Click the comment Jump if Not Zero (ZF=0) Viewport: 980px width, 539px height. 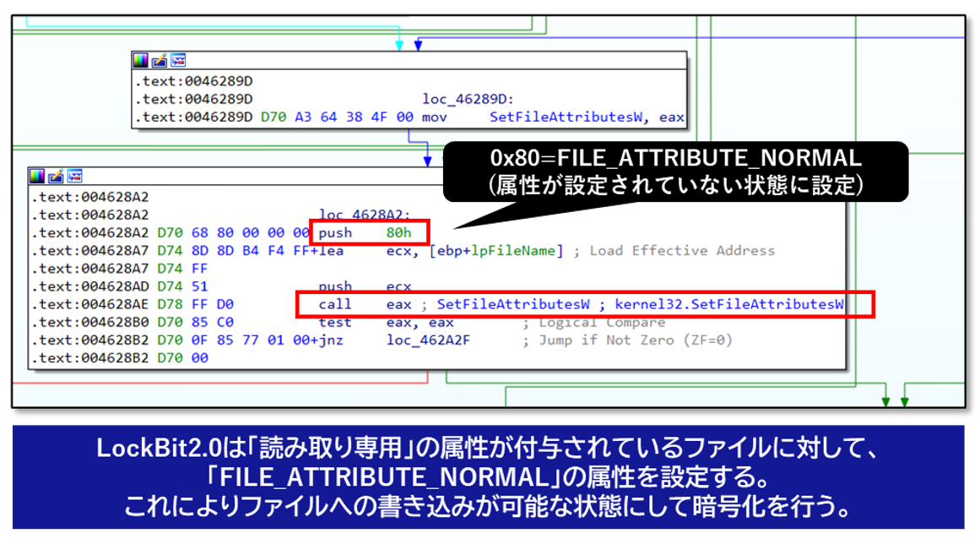point(635,340)
